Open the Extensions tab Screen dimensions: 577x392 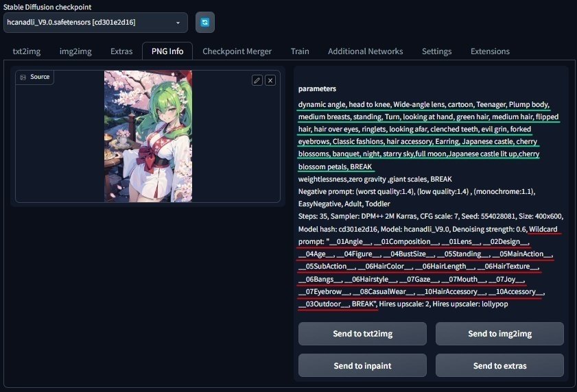pos(490,51)
